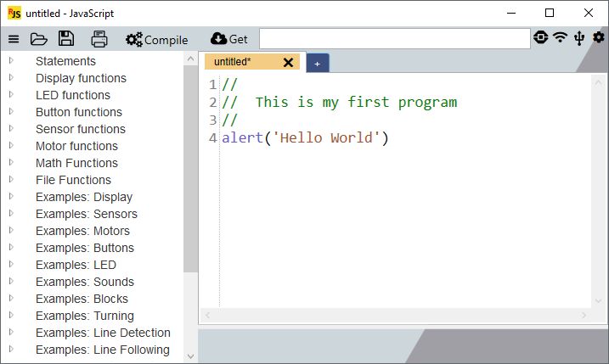Select Examples: Buttons item
Screen dimensions: 609x364
click(x=85, y=248)
